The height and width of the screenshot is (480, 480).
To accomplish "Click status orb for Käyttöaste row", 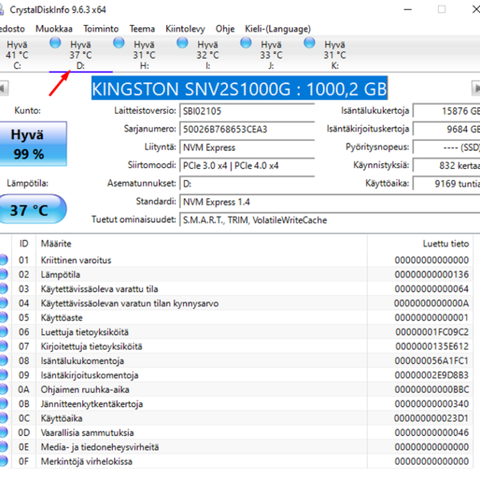I will point(3,317).
